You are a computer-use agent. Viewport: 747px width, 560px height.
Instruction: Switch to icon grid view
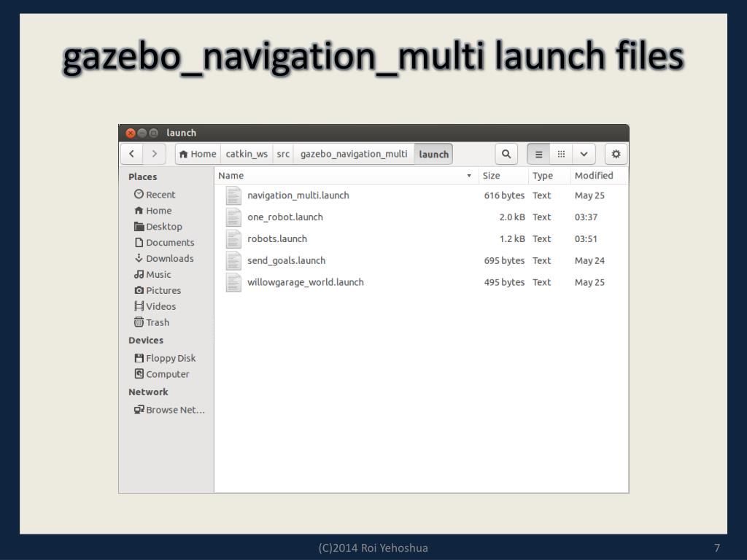pos(561,154)
